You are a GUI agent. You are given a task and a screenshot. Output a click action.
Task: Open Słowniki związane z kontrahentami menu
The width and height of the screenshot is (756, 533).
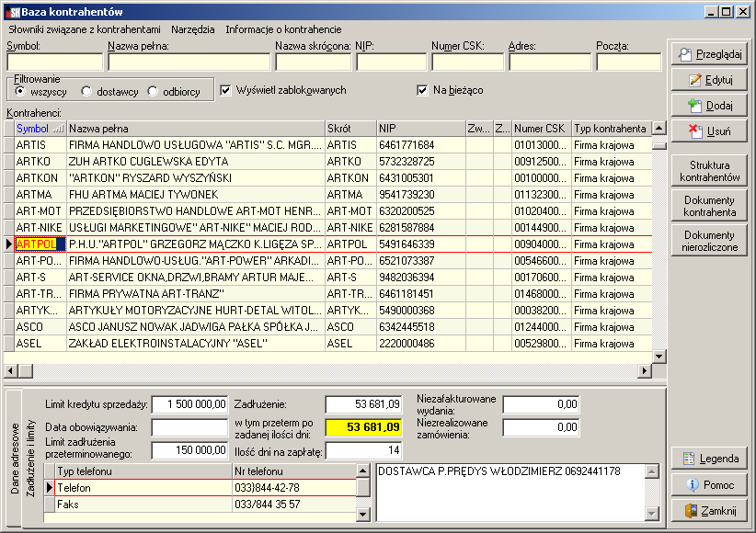coord(85,29)
